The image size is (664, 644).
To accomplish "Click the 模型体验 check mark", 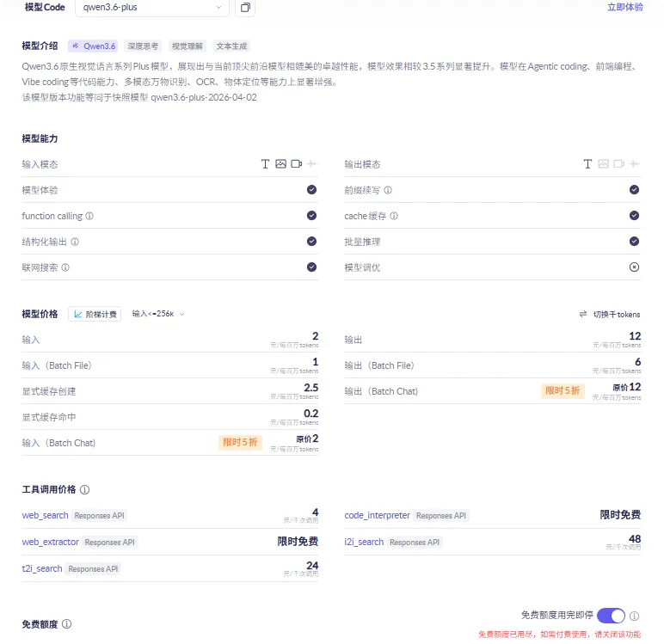I will (x=311, y=190).
